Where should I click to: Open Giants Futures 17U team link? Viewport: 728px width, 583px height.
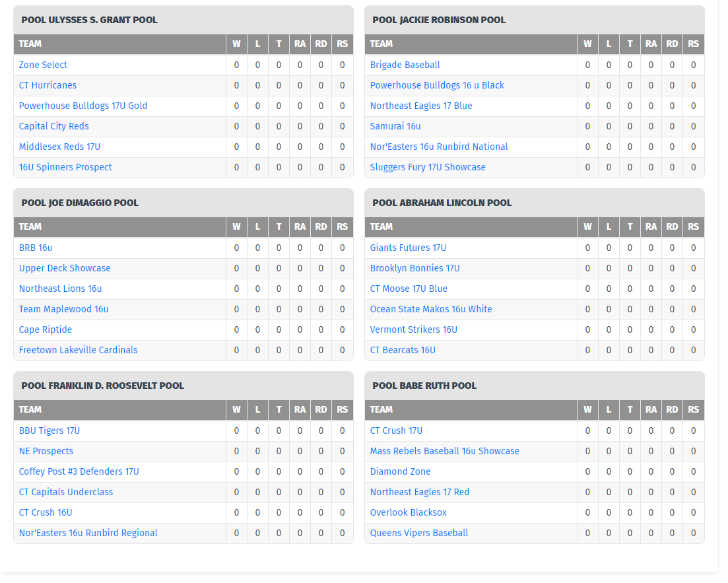pyautogui.click(x=408, y=248)
